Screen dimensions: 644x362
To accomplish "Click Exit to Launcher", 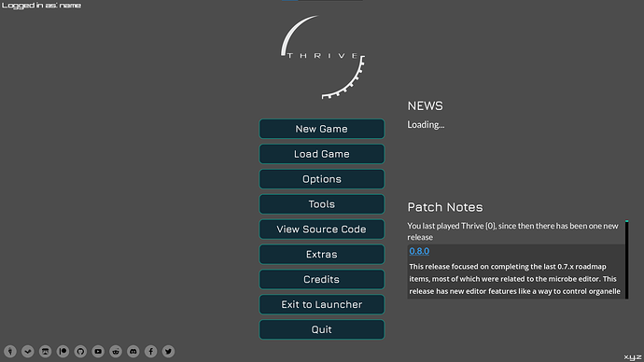I will (x=322, y=304).
